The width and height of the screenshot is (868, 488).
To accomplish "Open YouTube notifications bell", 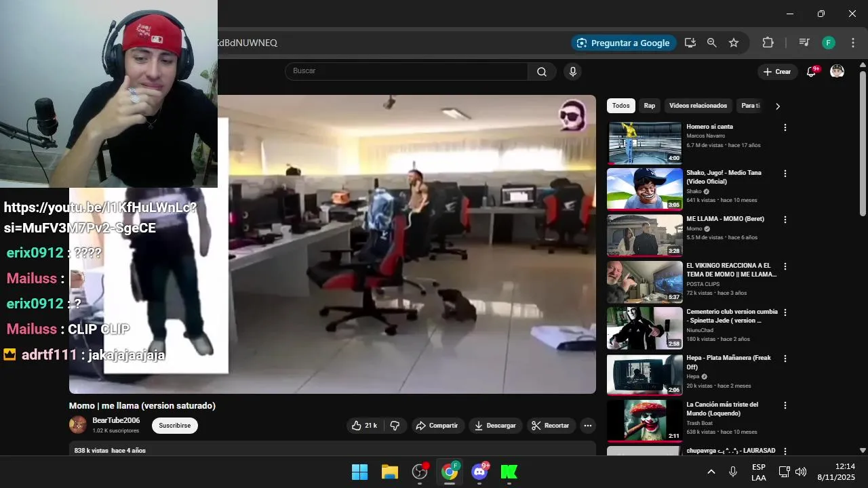I will pos(811,72).
